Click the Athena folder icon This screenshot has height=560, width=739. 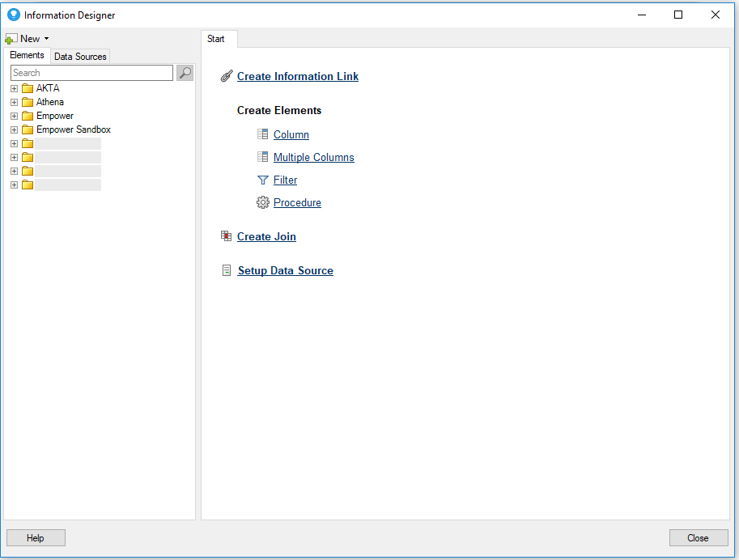pos(28,102)
